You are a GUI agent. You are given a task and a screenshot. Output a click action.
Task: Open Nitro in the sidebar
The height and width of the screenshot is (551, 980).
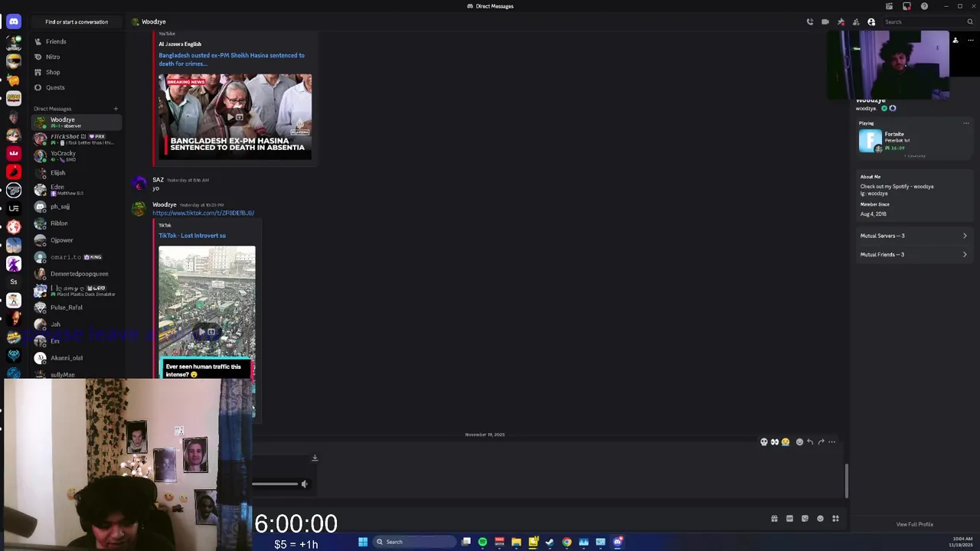coord(77,57)
